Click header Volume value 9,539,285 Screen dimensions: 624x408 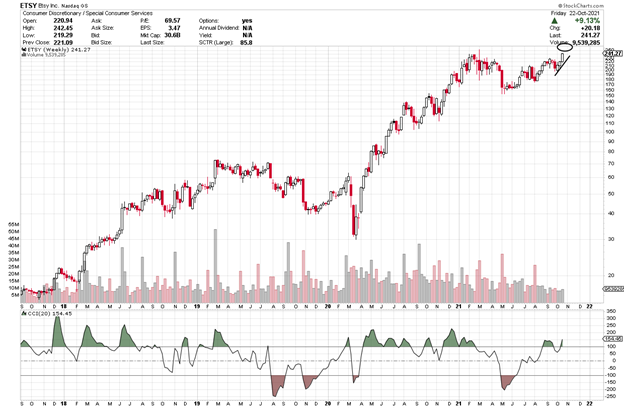[x=586, y=42]
